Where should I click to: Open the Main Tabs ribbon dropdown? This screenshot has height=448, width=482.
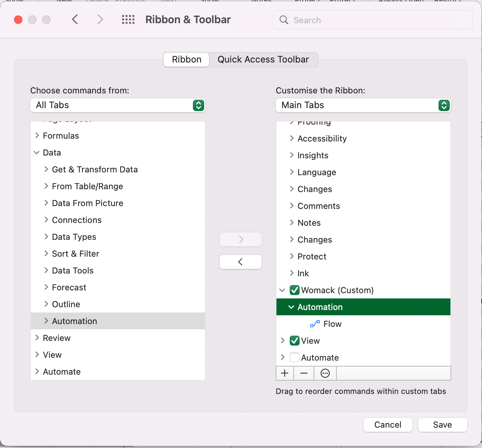point(363,105)
